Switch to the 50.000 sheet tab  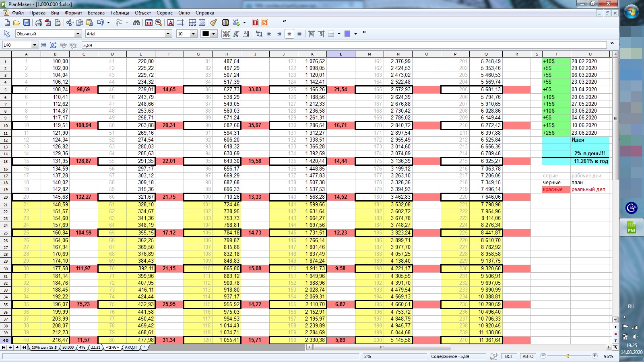(68, 347)
